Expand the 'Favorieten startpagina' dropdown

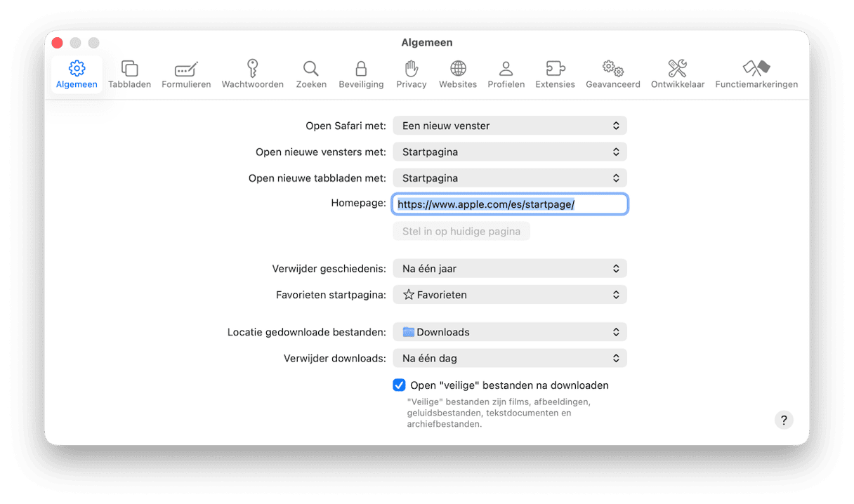click(510, 295)
